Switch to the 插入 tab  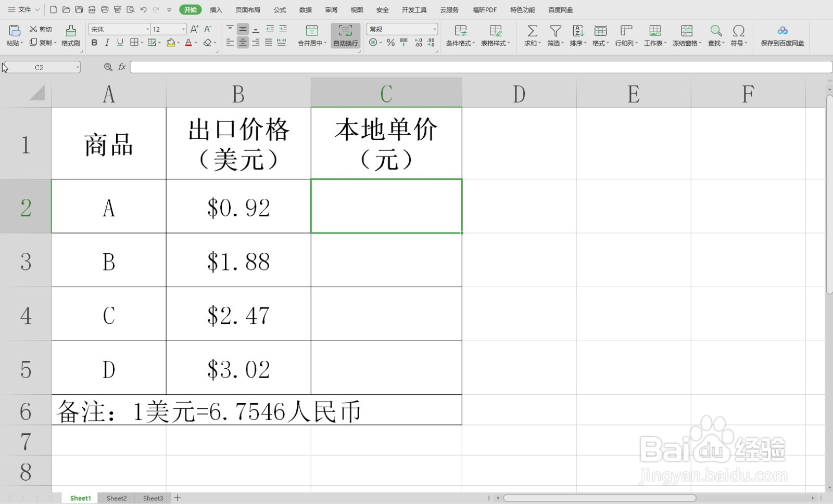[x=216, y=9]
